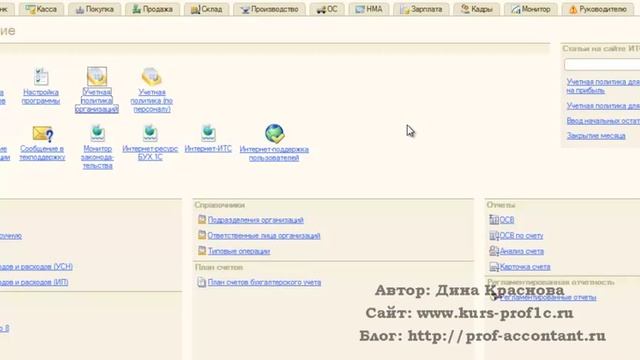This screenshot has height=360, width=640.
Task: Click the ИТС site search field
Action: point(602,64)
